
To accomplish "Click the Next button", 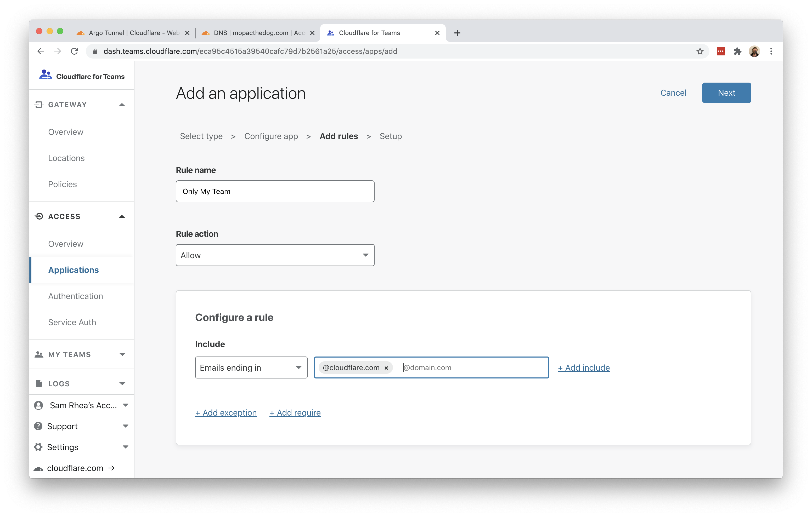I will tap(726, 93).
